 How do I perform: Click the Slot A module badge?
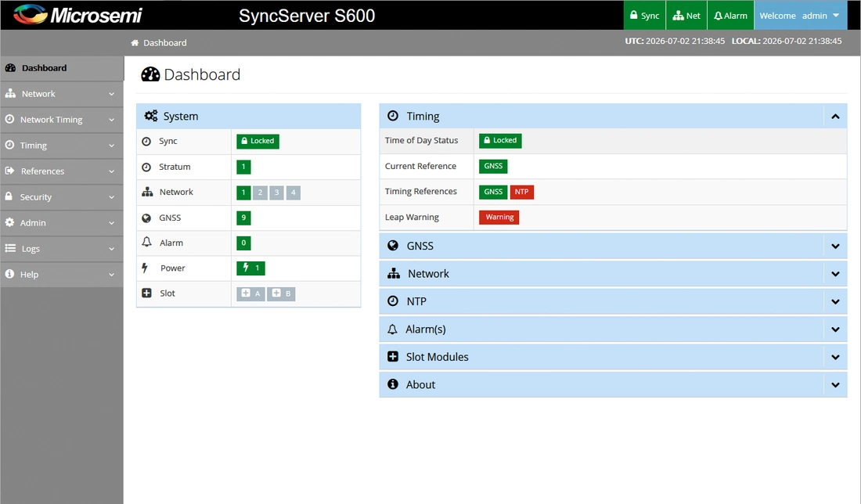pyautogui.click(x=251, y=293)
